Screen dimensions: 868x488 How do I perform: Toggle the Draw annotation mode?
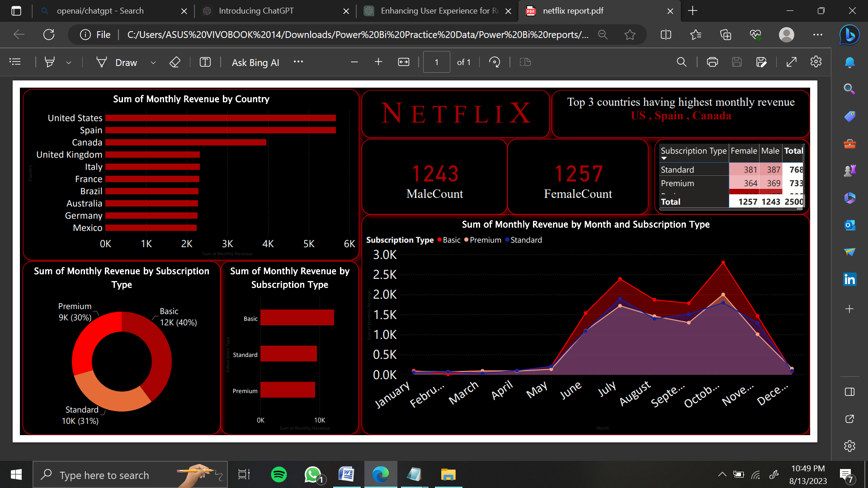117,62
